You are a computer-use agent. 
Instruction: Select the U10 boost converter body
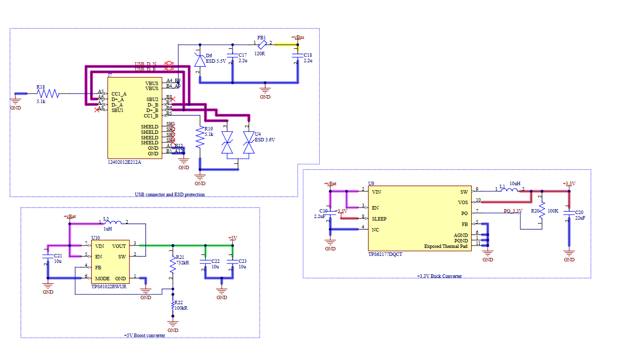110,262
